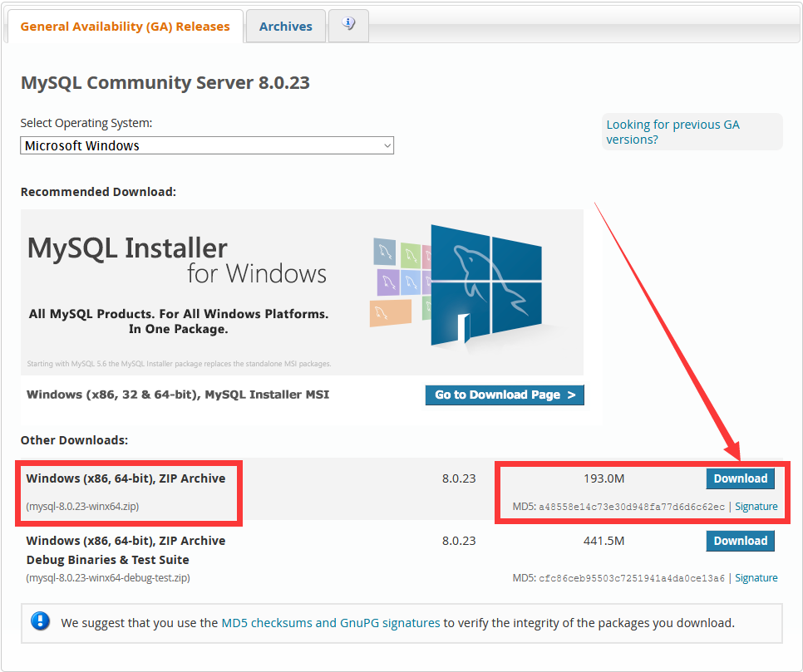Screen dimensions: 803x672
Task: Expand the Select Operating System dropdown
Action: [x=207, y=145]
